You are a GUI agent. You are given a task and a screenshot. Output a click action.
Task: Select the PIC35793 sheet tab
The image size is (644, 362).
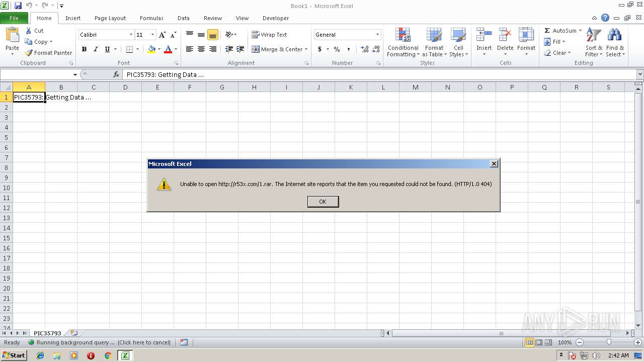(47, 333)
